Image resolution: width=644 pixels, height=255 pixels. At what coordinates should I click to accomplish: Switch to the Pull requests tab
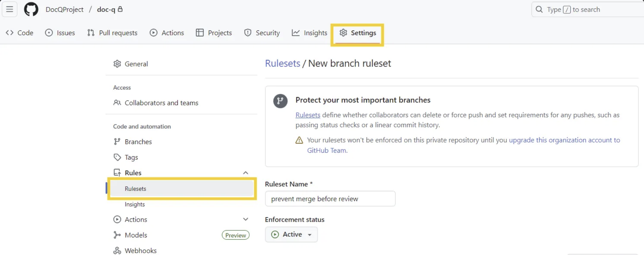(x=112, y=33)
